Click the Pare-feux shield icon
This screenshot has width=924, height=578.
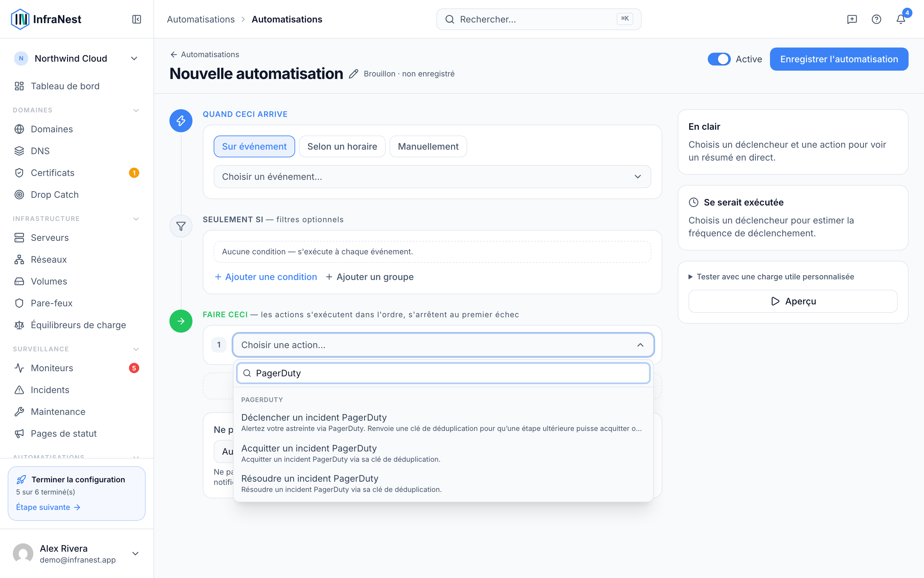19,303
